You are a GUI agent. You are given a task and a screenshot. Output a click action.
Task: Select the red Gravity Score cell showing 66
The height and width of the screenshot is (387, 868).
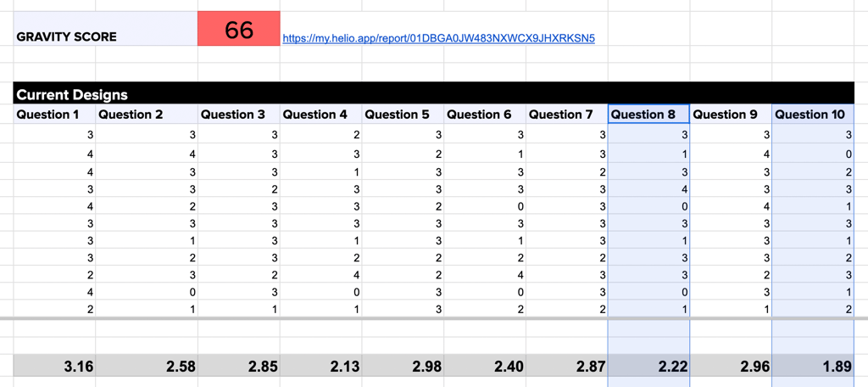coord(238,29)
